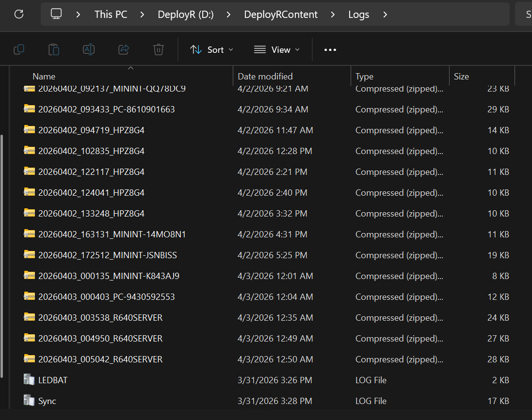Click the Paste clipboard icon
The height and width of the screenshot is (420, 532).
click(54, 49)
